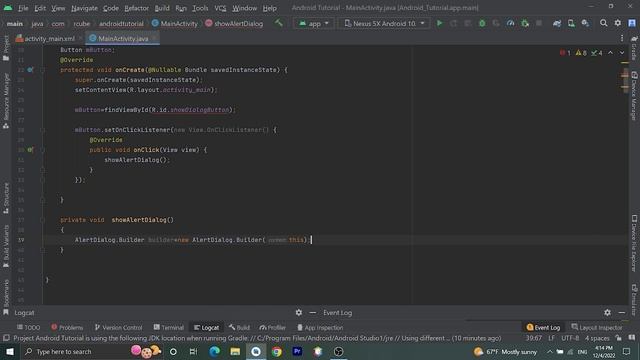Click the Search Everywhere magnifier icon
Viewport: 640px width, 360px height.
603,23
